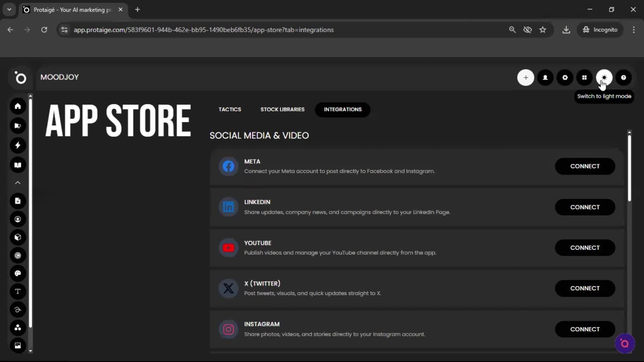
Task: Collapse the sidebar section with the chevron
Action: point(17,183)
